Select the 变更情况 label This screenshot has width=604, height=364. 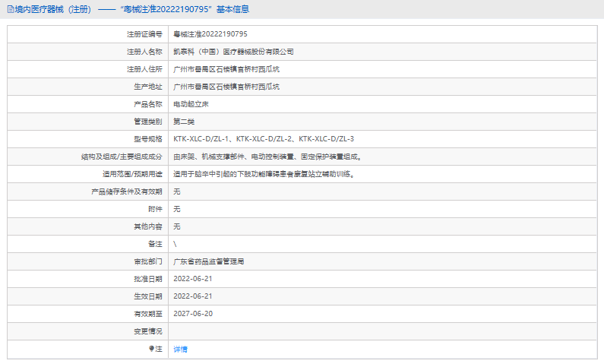tap(148, 331)
